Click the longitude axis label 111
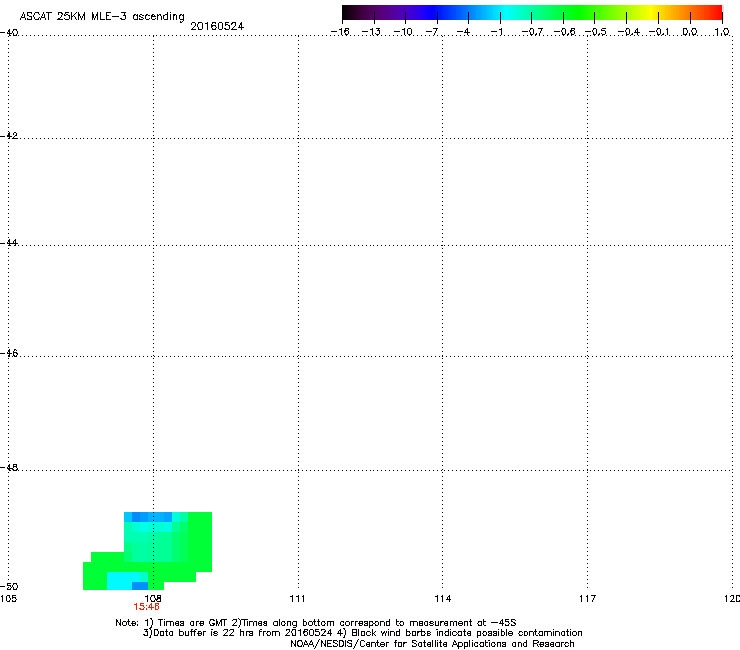The width and height of the screenshot is (740, 650). point(297,599)
